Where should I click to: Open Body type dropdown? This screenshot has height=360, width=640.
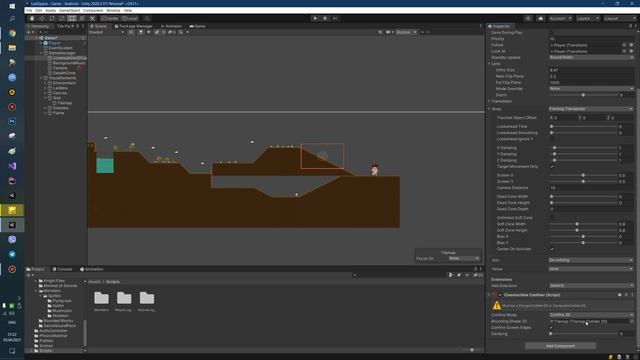[591, 109]
